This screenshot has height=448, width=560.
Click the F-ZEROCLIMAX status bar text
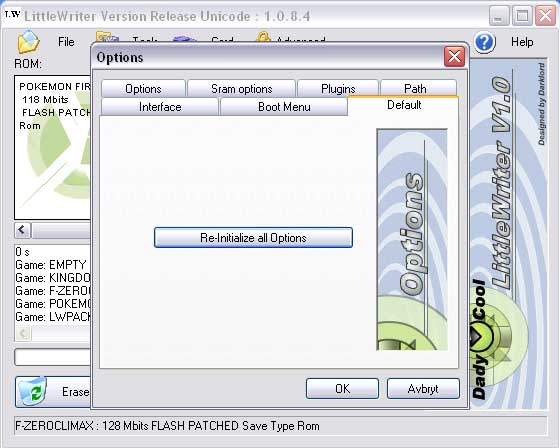[167, 426]
